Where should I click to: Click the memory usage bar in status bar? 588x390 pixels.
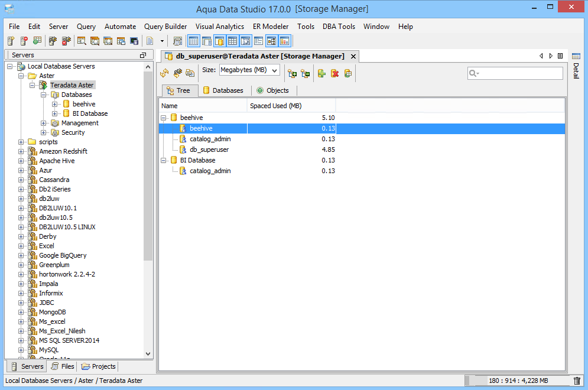[x=518, y=381]
